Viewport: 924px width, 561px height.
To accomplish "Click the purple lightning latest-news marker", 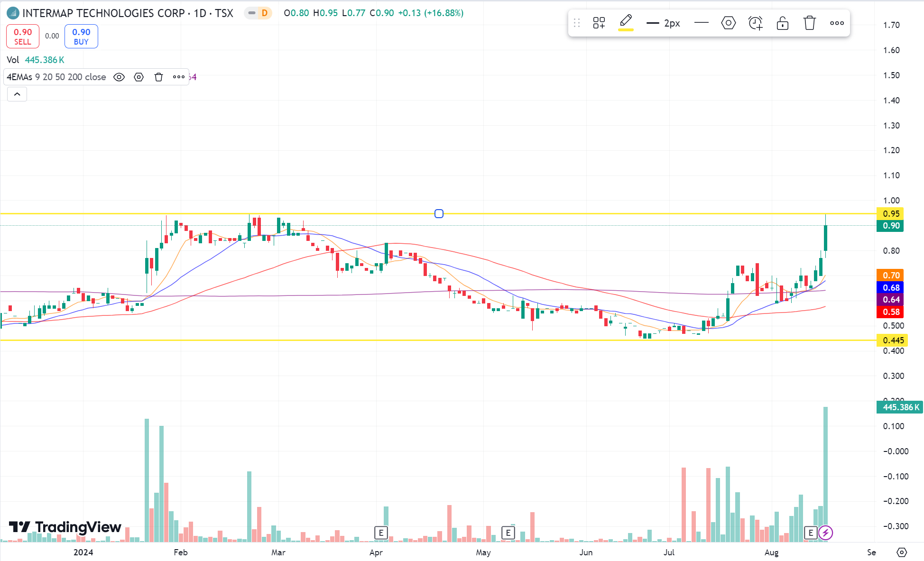I will click(x=825, y=533).
